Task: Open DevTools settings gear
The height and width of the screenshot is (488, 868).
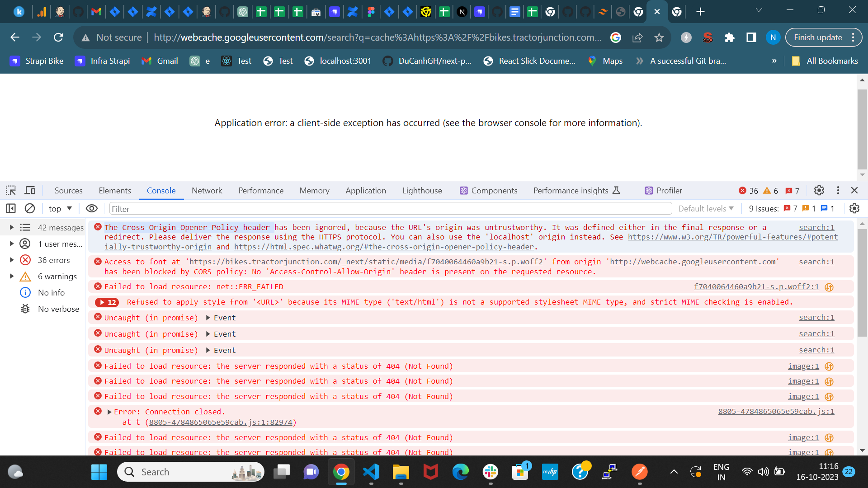Action: (x=819, y=190)
